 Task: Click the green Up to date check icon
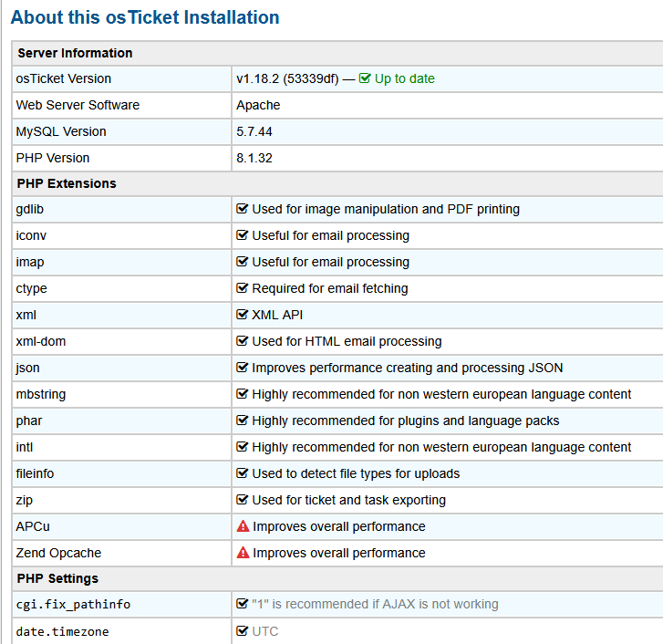[365, 78]
